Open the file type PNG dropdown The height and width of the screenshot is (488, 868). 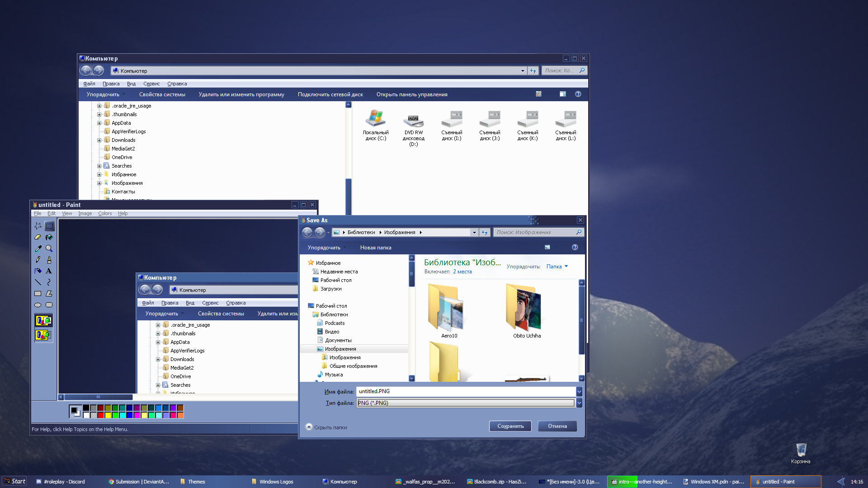pos(579,403)
